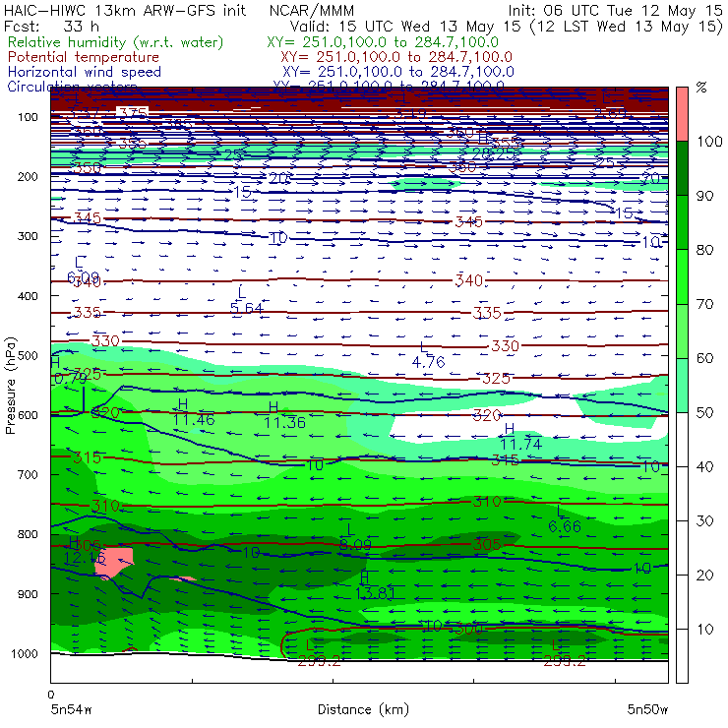The width and height of the screenshot is (728, 728).
Task: Click the '0' distance origin label
Action: pyautogui.click(x=51, y=695)
